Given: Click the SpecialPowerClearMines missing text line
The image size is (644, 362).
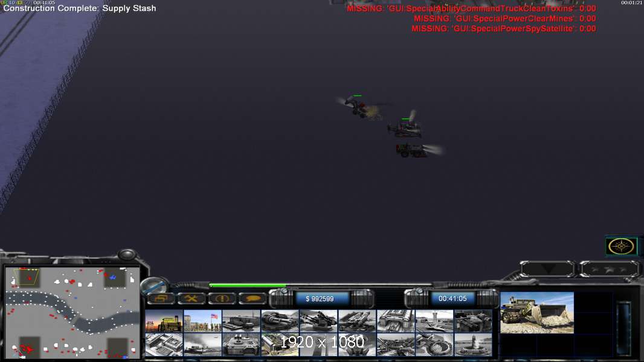Looking at the screenshot, I should pyautogui.click(x=505, y=19).
